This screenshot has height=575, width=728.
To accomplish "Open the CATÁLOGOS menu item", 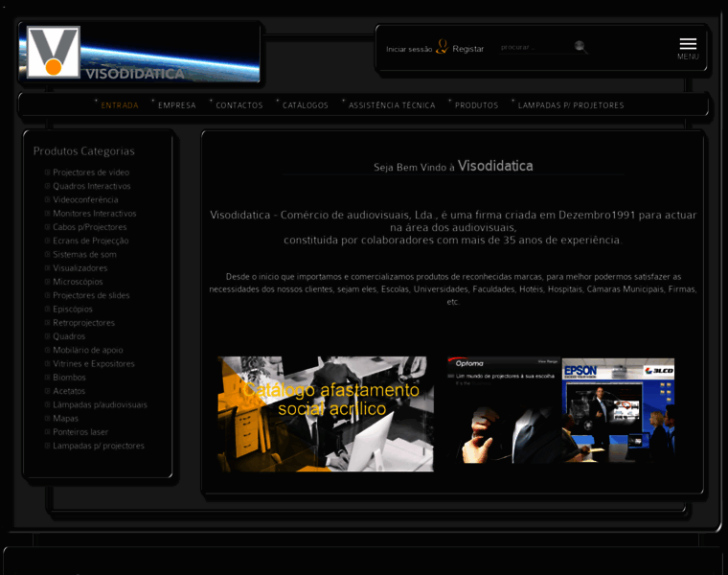I will pyautogui.click(x=305, y=105).
